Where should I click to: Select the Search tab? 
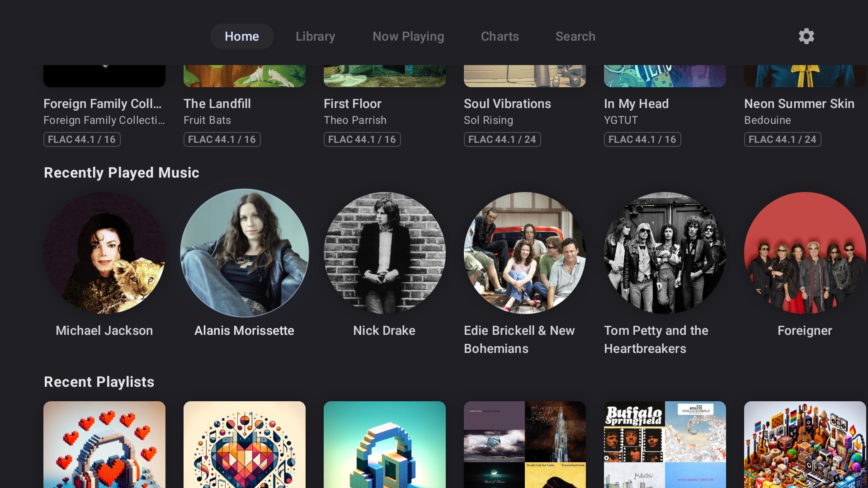[575, 36]
